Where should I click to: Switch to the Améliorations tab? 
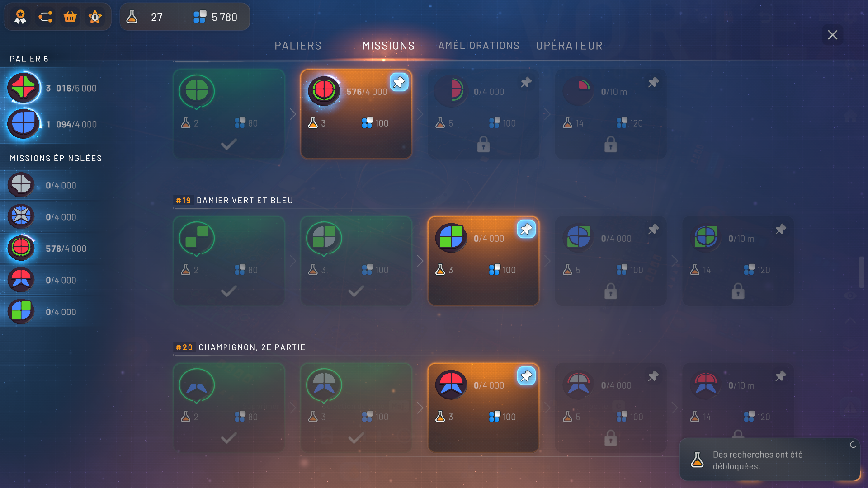click(x=479, y=46)
